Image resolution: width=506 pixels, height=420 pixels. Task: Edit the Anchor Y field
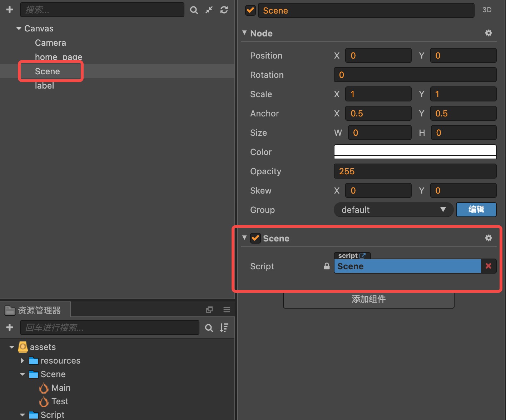(x=463, y=113)
